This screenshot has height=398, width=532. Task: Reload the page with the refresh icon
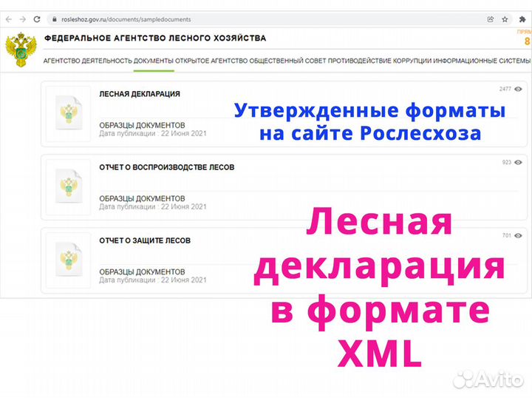37,19
